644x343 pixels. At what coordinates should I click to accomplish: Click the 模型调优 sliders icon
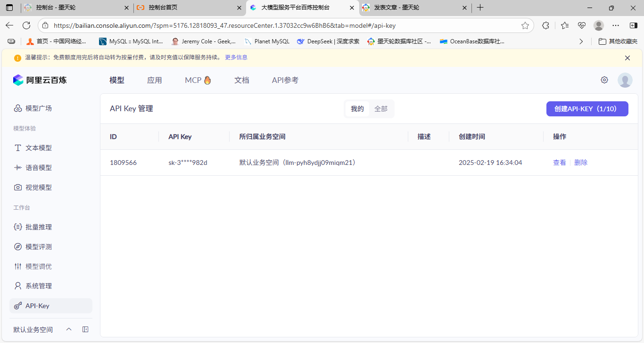coord(18,267)
